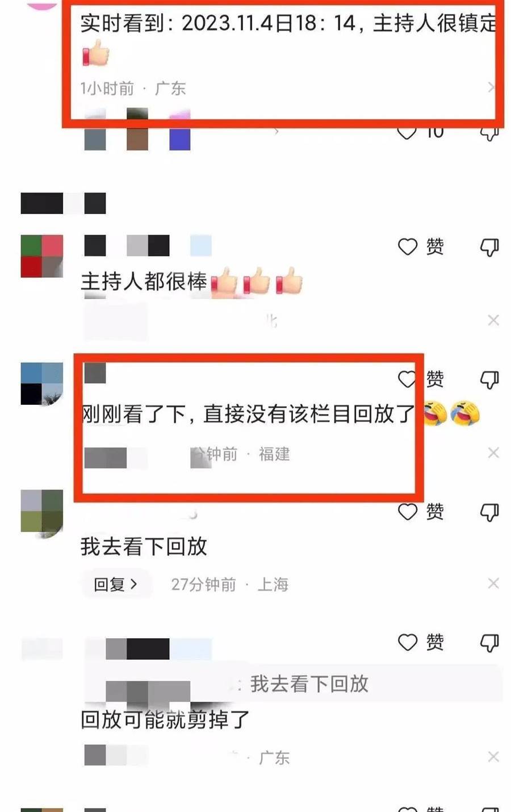Dislike the '主持人都很棒' comment
The height and width of the screenshot is (812, 511).
pos(489,247)
